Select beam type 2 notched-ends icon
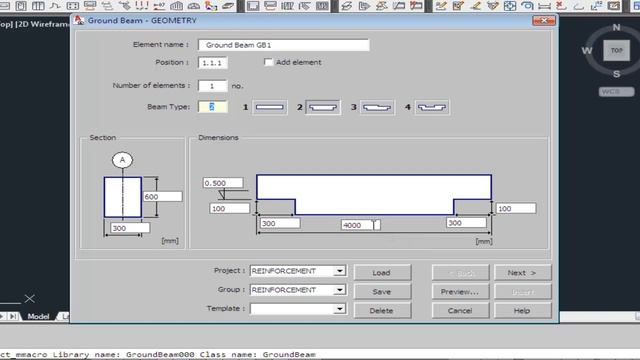The width and height of the screenshot is (640, 360). (323, 107)
